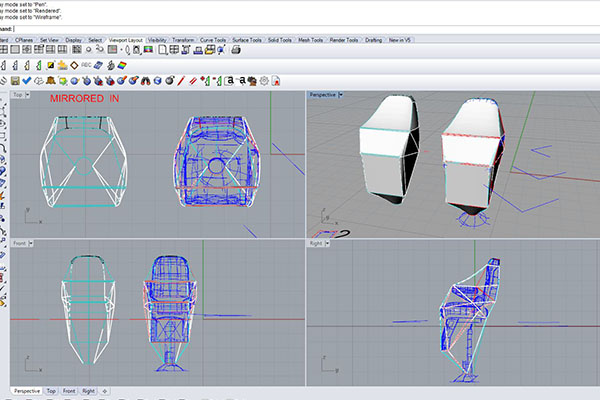Click the add viewport tab icon at bottom

click(x=105, y=390)
